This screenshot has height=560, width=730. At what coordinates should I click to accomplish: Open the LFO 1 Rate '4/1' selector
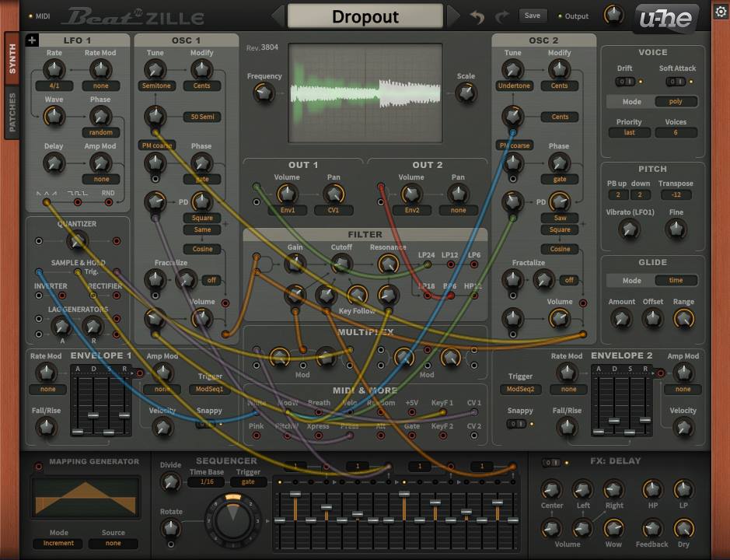(x=54, y=86)
